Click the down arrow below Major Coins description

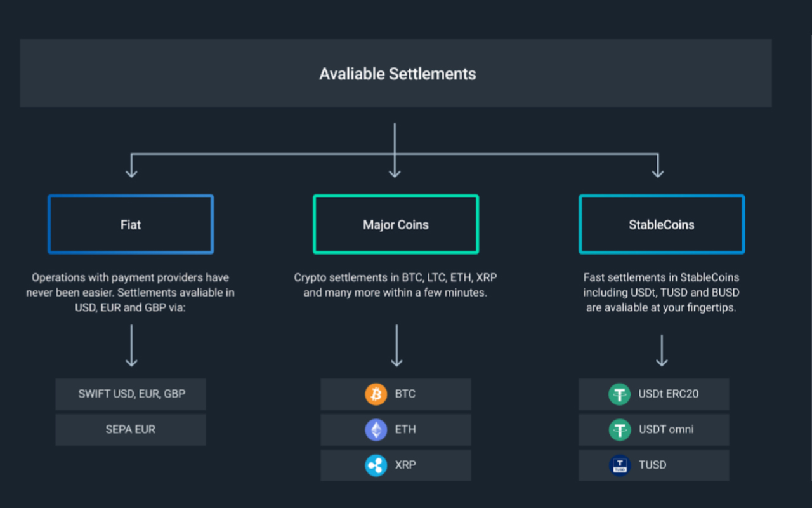396,345
